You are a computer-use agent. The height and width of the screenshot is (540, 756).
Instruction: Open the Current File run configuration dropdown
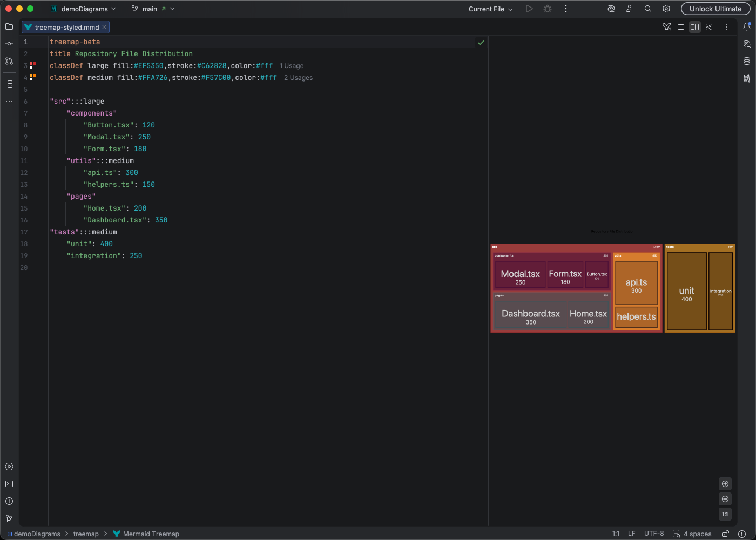click(x=489, y=9)
